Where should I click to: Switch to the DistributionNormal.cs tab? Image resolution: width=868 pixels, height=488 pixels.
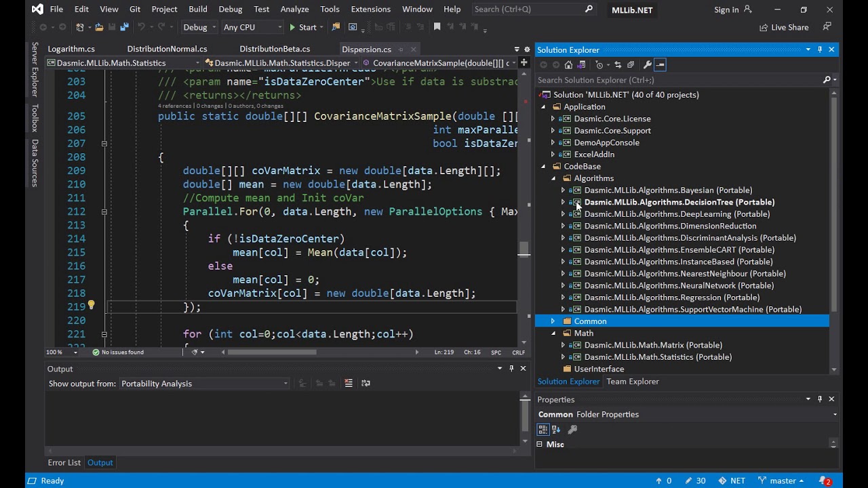167,49
